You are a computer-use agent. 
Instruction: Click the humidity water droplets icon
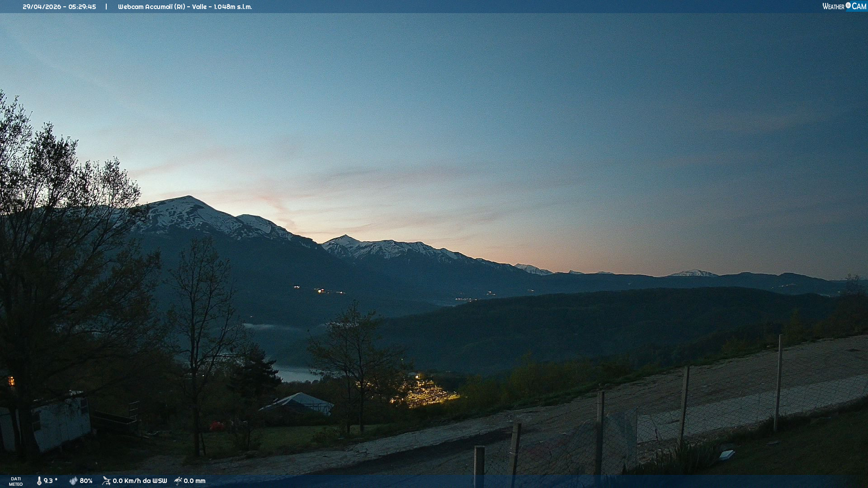(73, 481)
